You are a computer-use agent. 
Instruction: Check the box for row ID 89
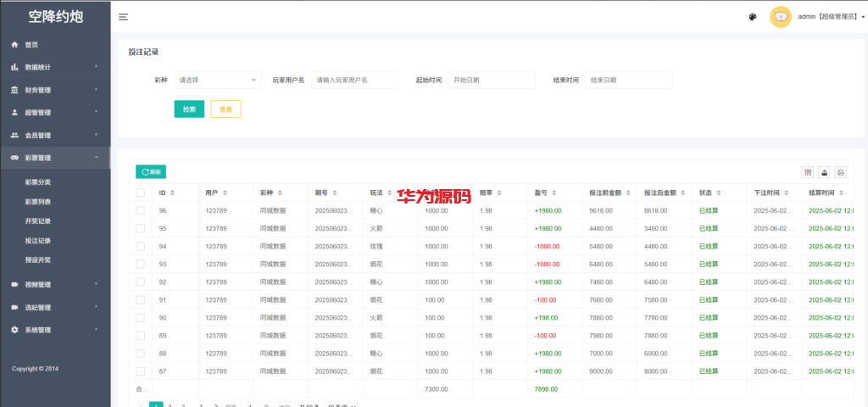141,336
